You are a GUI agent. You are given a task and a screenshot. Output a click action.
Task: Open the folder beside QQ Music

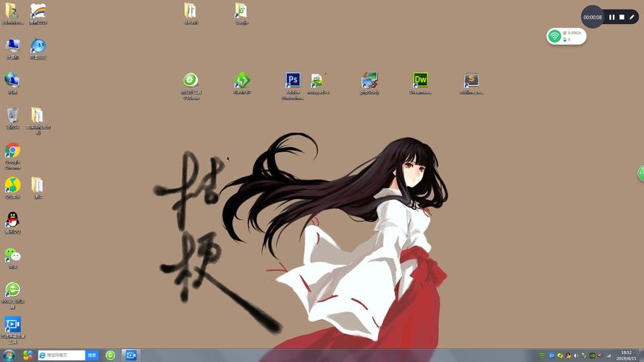(x=38, y=188)
